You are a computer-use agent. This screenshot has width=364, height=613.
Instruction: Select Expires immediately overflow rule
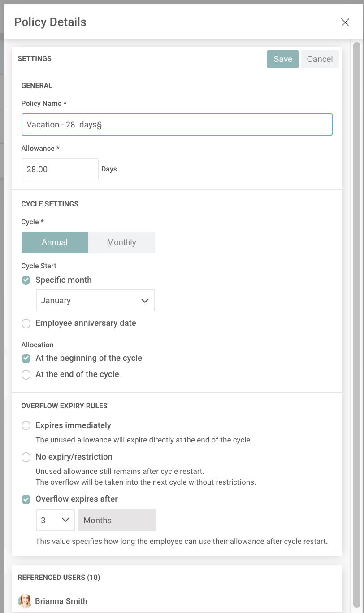pos(26,425)
